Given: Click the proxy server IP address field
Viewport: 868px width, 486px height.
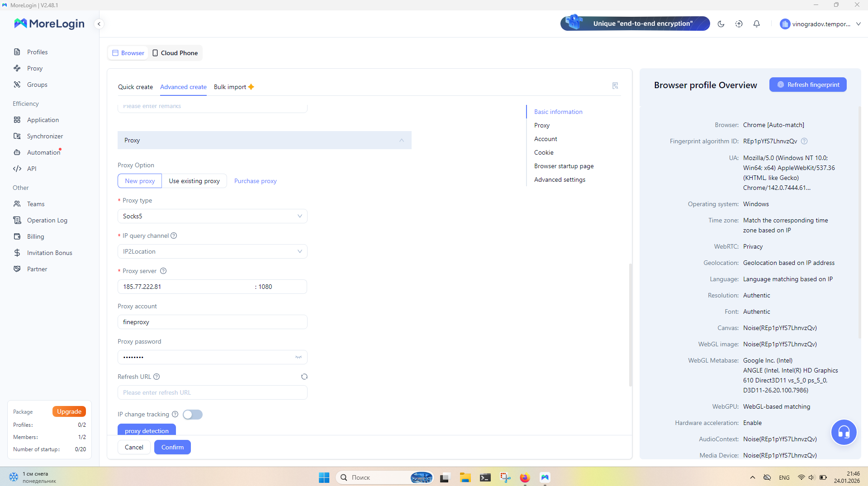Looking at the screenshot, I should pos(185,287).
